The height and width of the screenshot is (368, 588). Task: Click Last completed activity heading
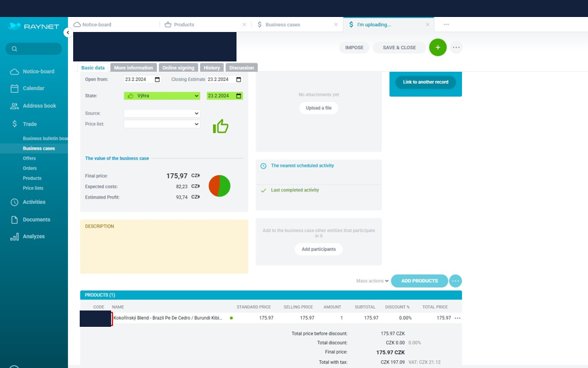(295, 190)
